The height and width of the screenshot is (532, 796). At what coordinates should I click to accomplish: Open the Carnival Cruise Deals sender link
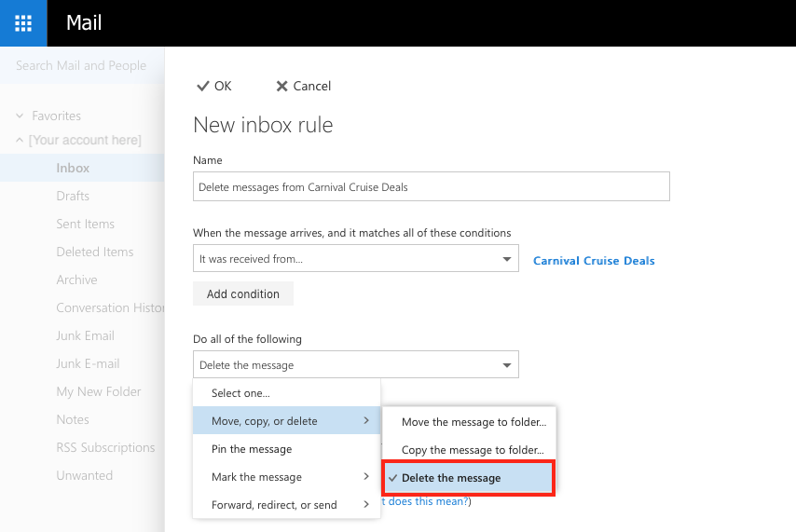pyautogui.click(x=594, y=261)
